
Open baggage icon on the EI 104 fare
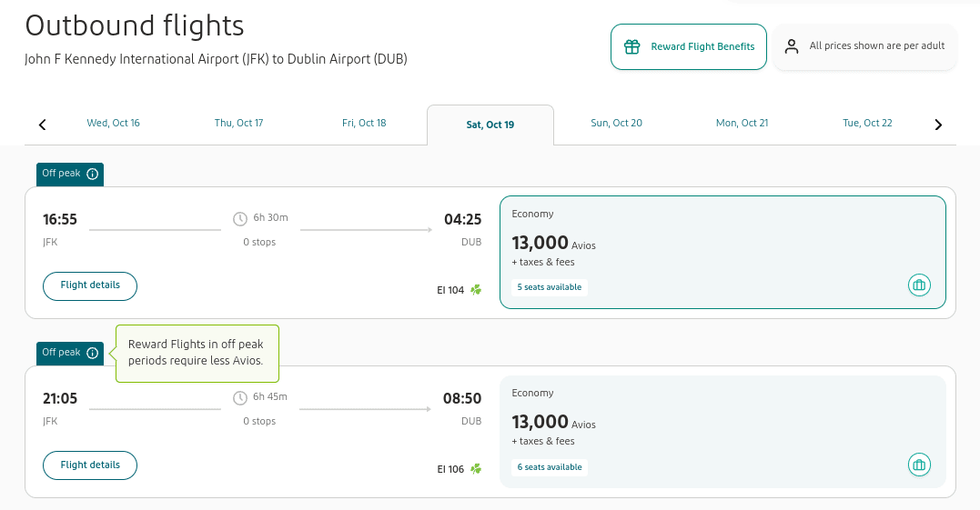click(x=919, y=285)
